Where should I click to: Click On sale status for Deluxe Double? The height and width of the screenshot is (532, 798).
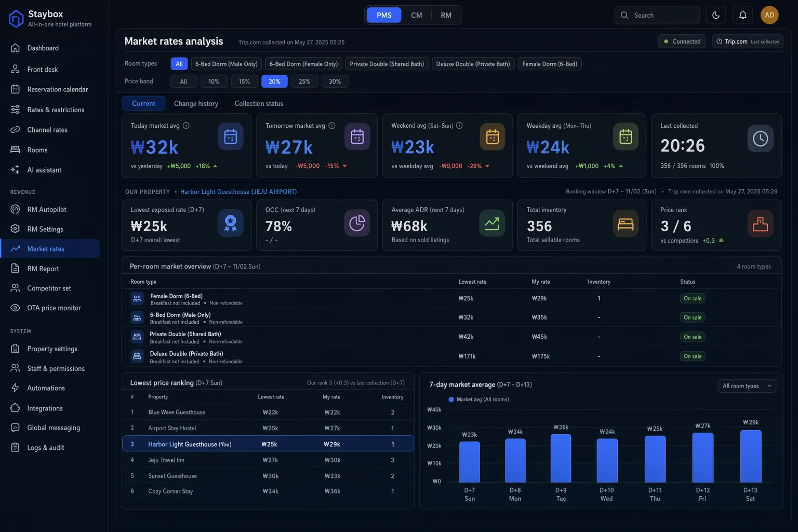coord(693,356)
